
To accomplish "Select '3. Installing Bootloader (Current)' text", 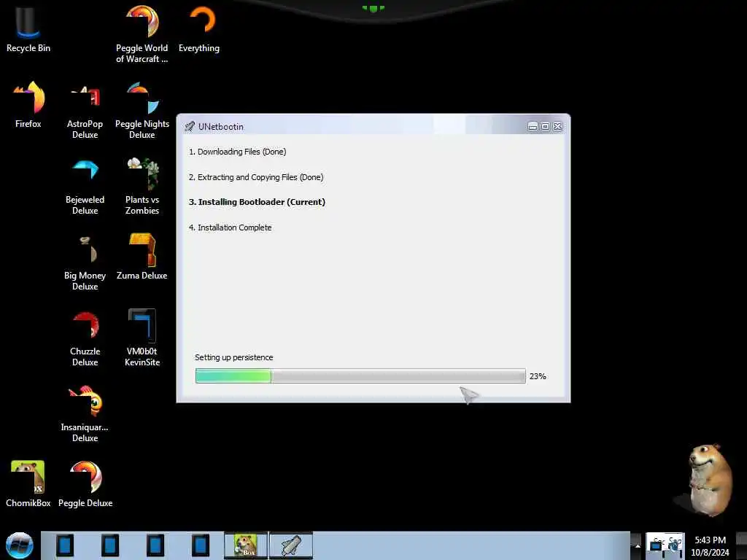I will [x=257, y=202].
